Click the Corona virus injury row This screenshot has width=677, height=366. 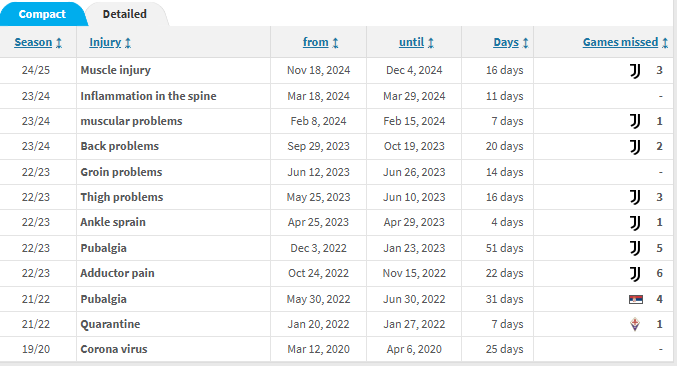pyautogui.click(x=336, y=349)
